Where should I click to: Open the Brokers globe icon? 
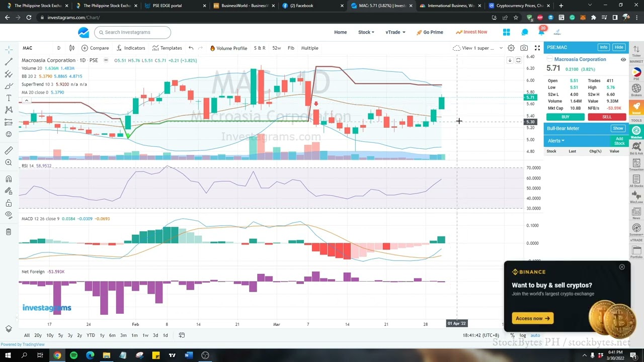(x=636, y=90)
